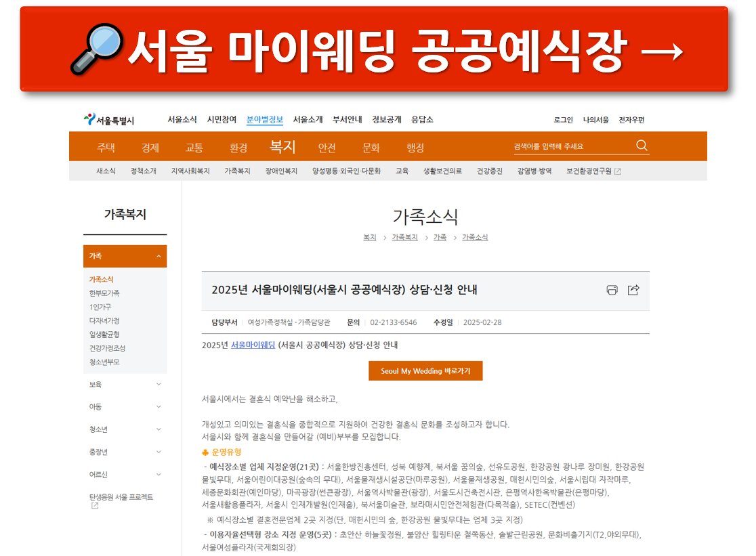Open 양성평등·외국인·다문화 submenu item

tap(347, 171)
